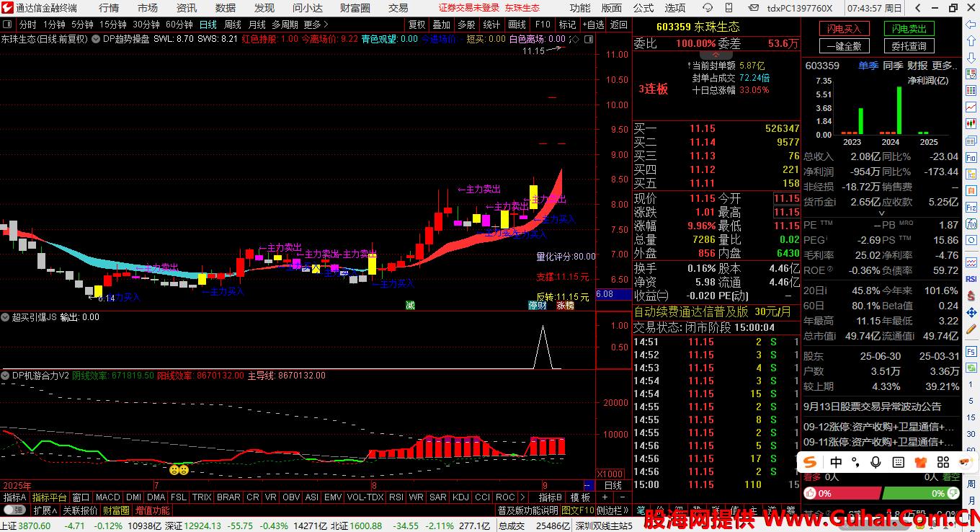This screenshot has width=980, height=532.
Task: Expand the 更多 periods dropdown
Action: pyautogui.click(x=316, y=25)
